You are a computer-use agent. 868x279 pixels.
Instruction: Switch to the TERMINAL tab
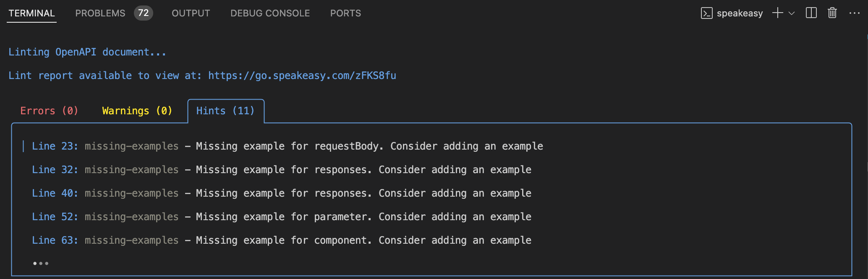pos(31,13)
